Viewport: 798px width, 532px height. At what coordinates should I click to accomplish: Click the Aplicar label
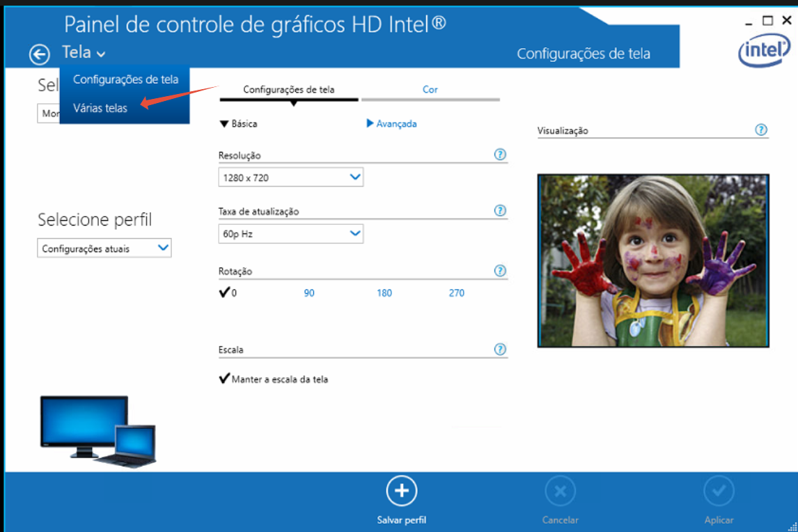tap(719, 519)
